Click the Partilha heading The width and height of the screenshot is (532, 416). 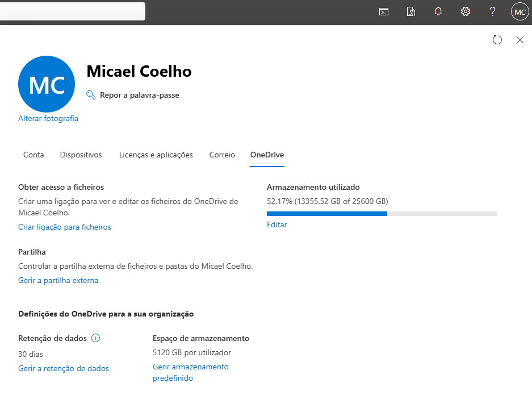pyautogui.click(x=32, y=252)
